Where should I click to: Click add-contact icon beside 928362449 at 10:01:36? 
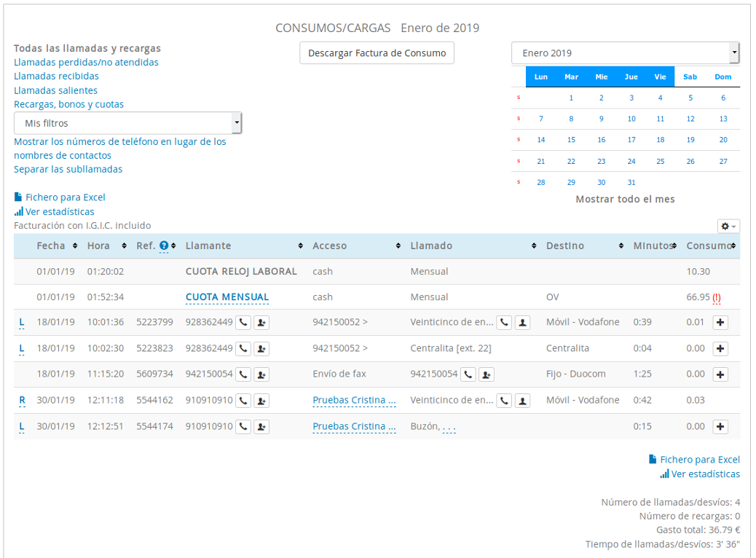click(261, 323)
